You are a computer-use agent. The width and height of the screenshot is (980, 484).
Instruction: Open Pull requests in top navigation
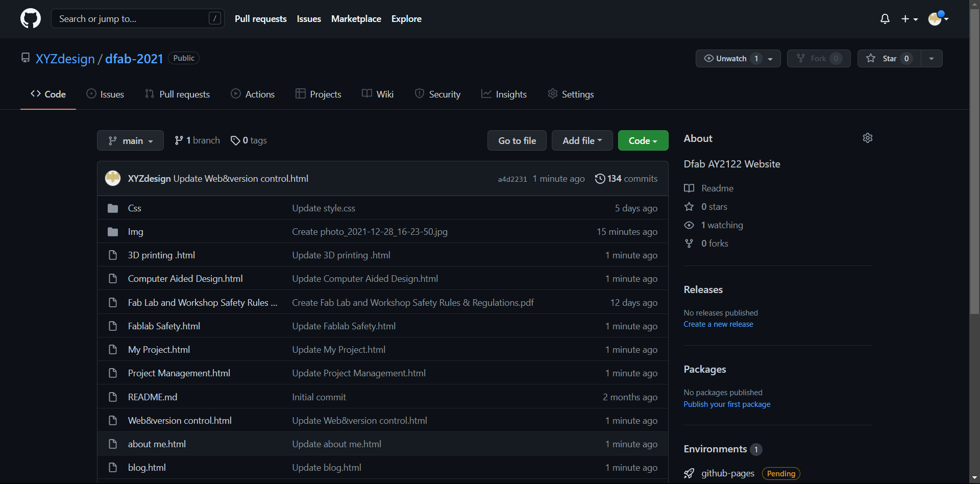(261, 19)
